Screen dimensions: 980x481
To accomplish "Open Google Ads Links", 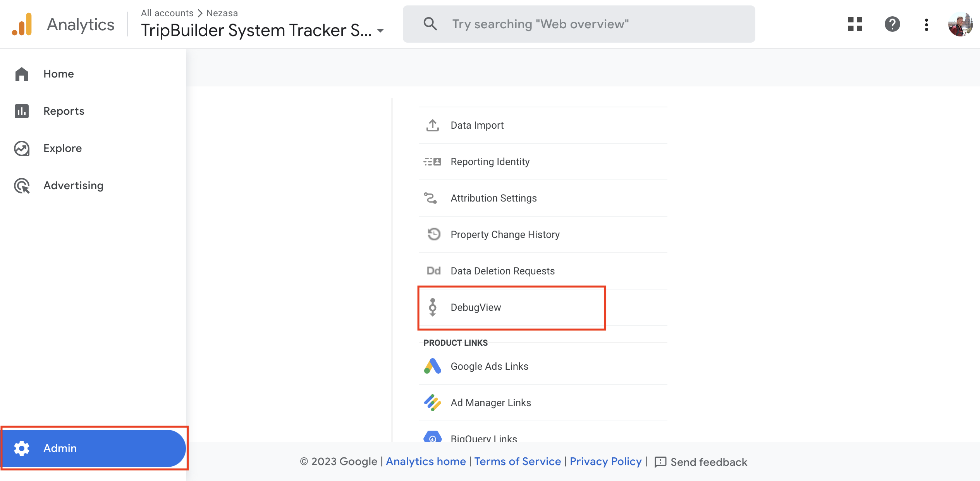I will click(543, 366).
